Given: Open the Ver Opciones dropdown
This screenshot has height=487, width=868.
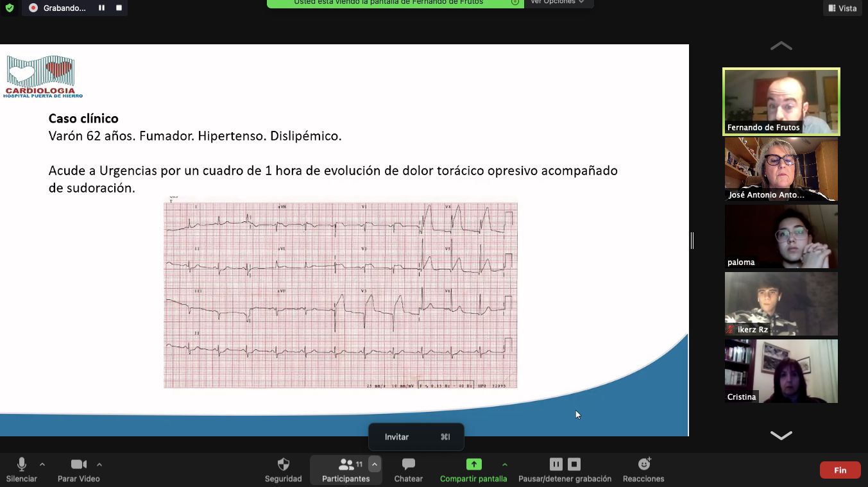Looking at the screenshot, I should (x=557, y=2).
